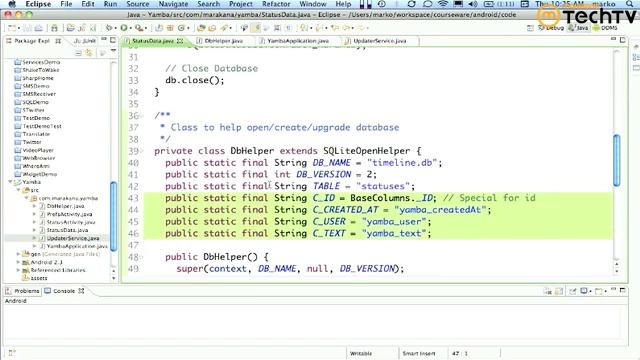Click the New wizard toolbar icon
640x360 pixels.
11,28
